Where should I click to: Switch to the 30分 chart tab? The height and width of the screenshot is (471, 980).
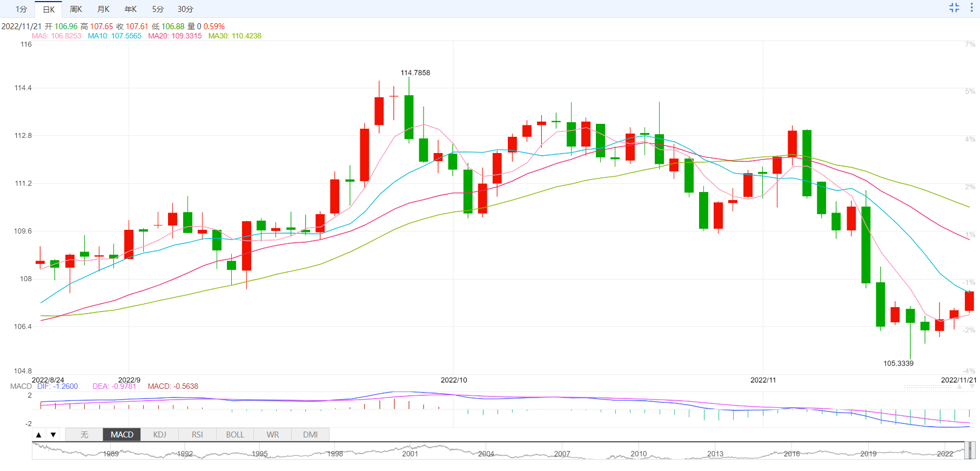click(185, 9)
